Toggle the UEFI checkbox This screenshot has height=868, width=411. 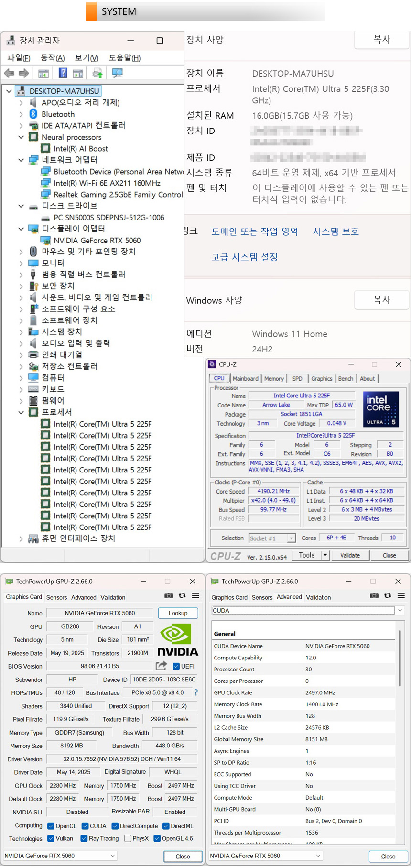(176, 666)
